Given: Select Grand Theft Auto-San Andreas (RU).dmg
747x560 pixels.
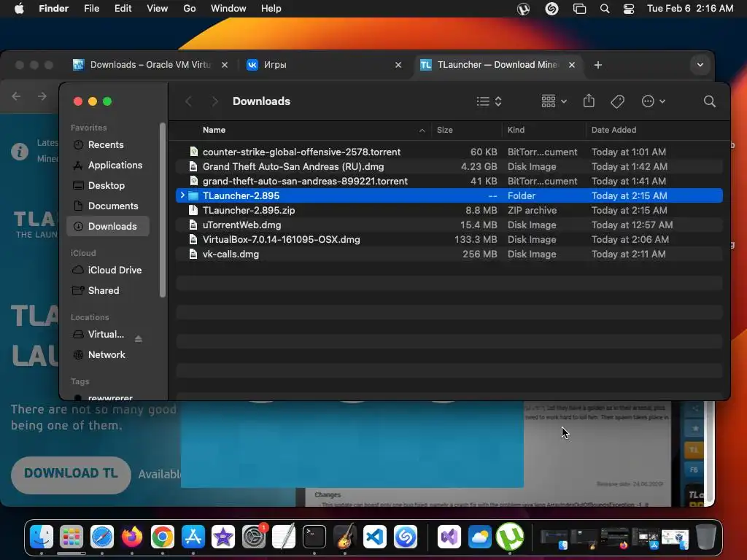Looking at the screenshot, I should [449, 166].
